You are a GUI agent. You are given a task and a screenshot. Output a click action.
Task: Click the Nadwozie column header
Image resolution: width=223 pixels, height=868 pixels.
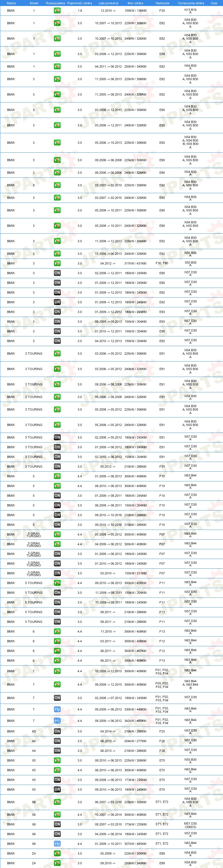pos(162,3)
